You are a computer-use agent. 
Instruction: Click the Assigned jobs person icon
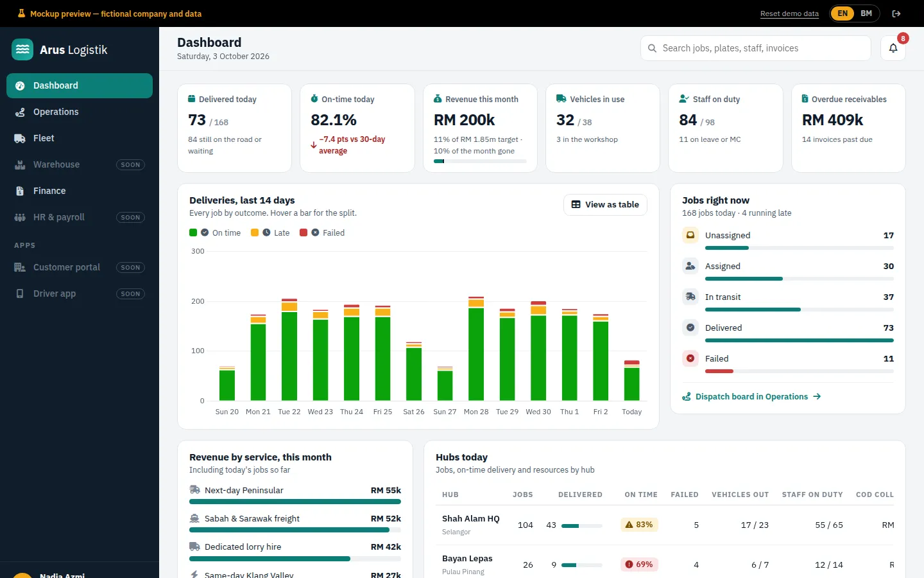[690, 266]
